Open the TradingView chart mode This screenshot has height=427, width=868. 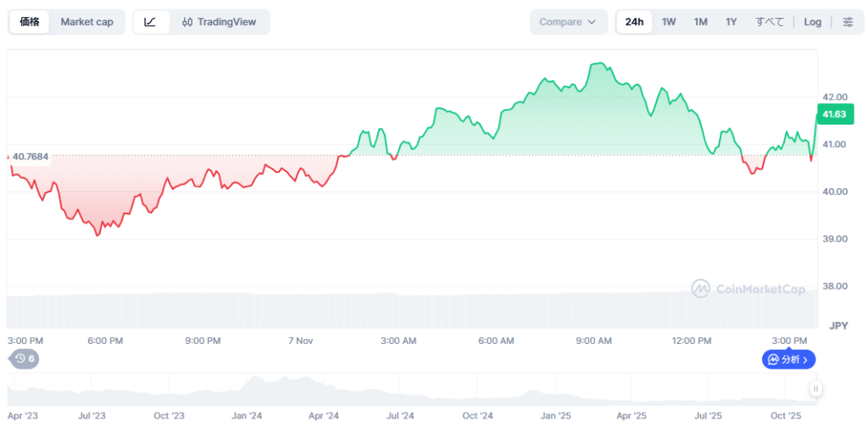coord(220,22)
